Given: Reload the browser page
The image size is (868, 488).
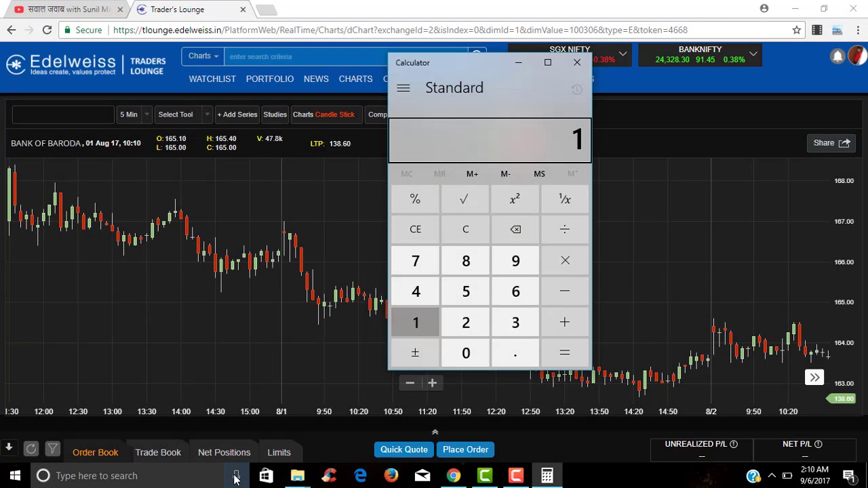Looking at the screenshot, I should [47, 30].
